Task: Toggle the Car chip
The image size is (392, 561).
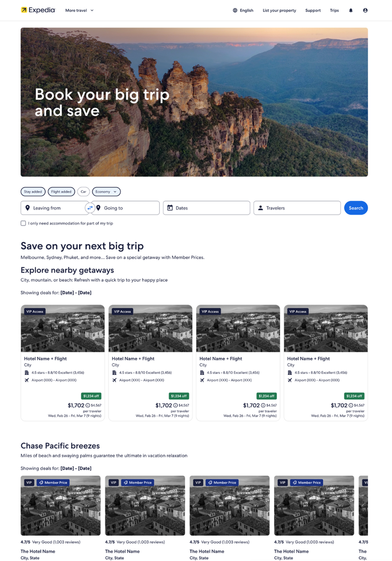Action: (83, 192)
